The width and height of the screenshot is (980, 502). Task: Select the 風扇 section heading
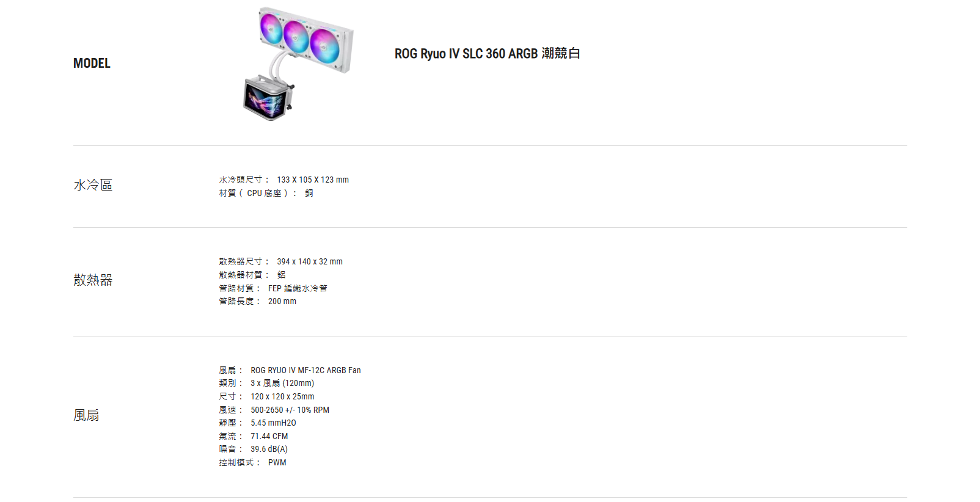coord(86,415)
